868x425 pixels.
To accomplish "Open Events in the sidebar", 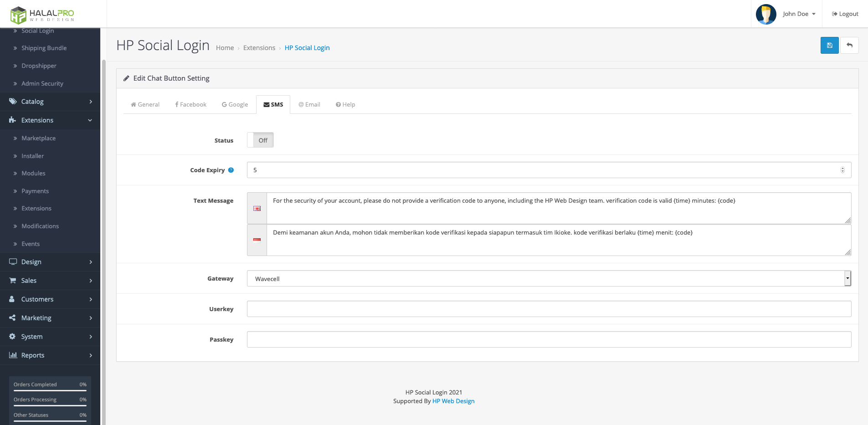I will [x=31, y=244].
